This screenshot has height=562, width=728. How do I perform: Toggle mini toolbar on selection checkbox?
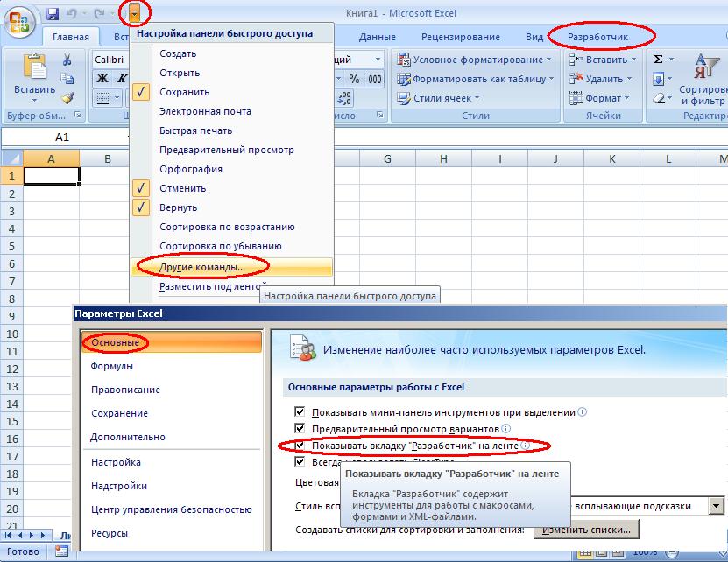point(300,411)
